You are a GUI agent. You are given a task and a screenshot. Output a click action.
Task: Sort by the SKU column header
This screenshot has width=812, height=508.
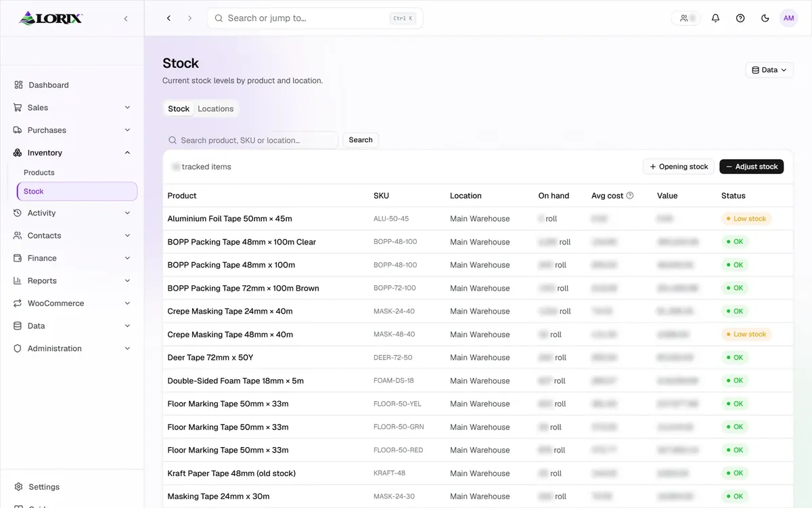(x=381, y=196)
